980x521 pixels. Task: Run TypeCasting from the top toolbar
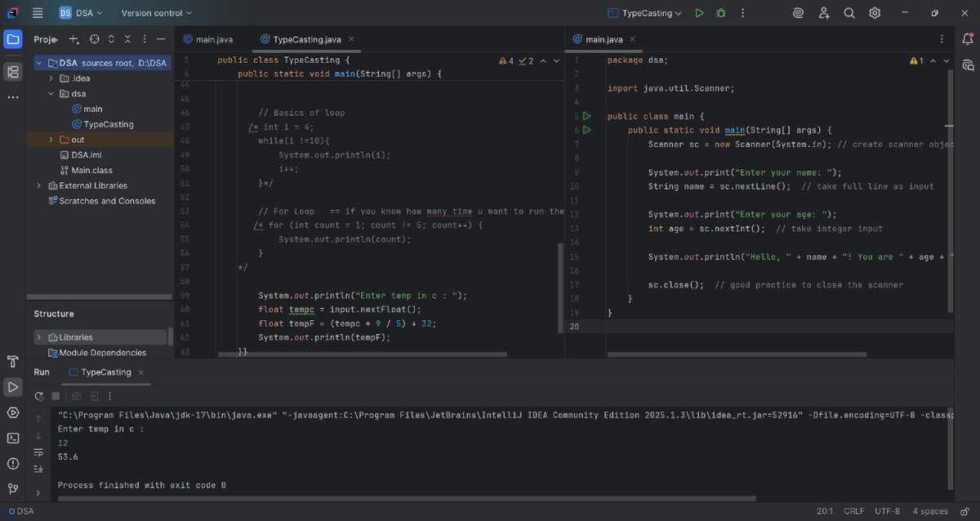pyautogui.click(x=699, y=13)
